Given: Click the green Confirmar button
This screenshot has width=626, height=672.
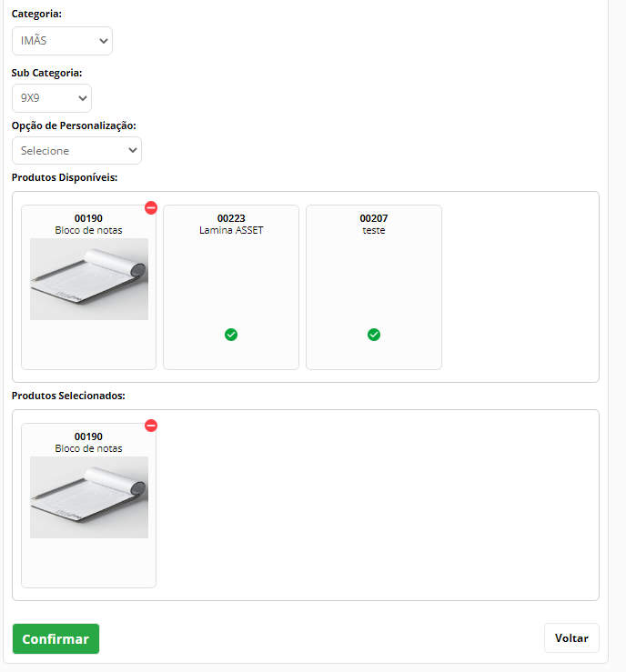Looking at the screenshot, I should [x=56, y=638].
